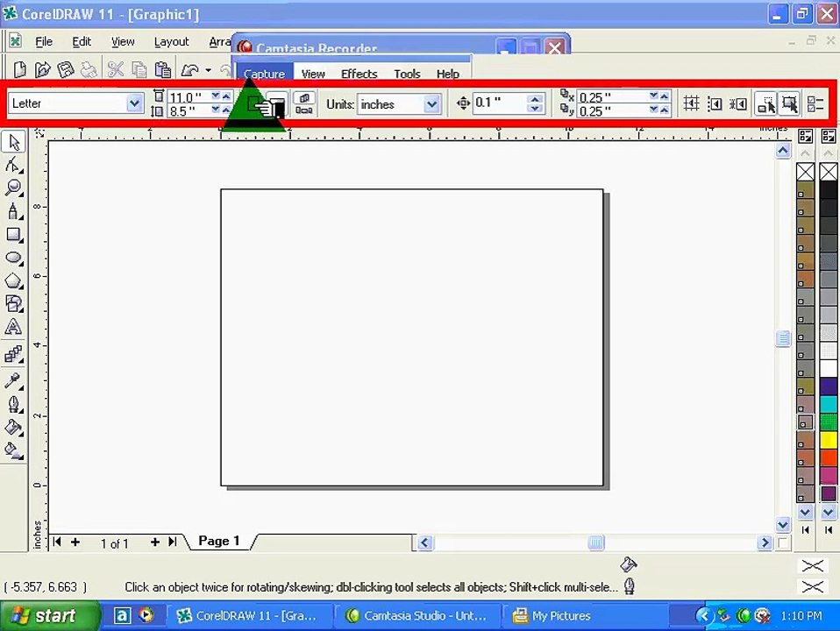
Task: Increase the nudge offset 0.1 spinner
Action: (x=535, y=98)
